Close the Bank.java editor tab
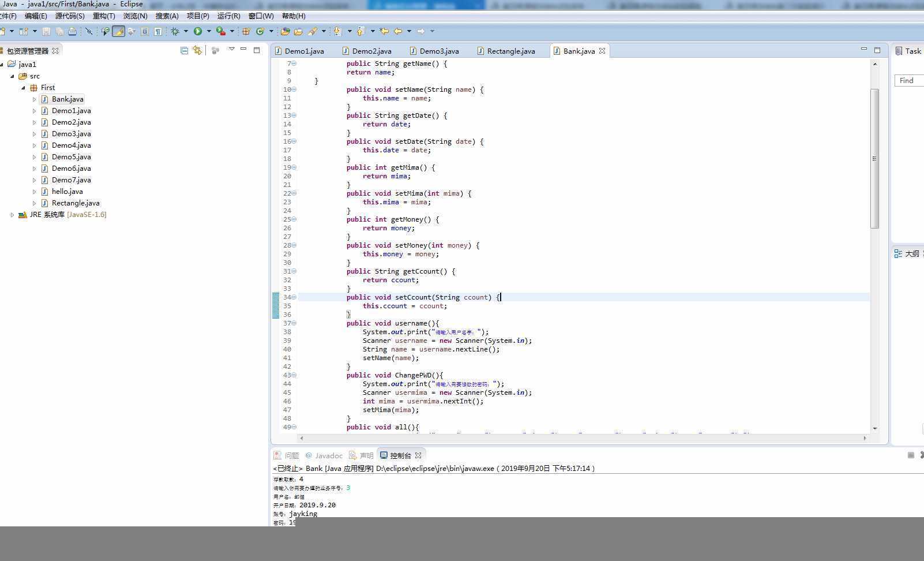 602,51
